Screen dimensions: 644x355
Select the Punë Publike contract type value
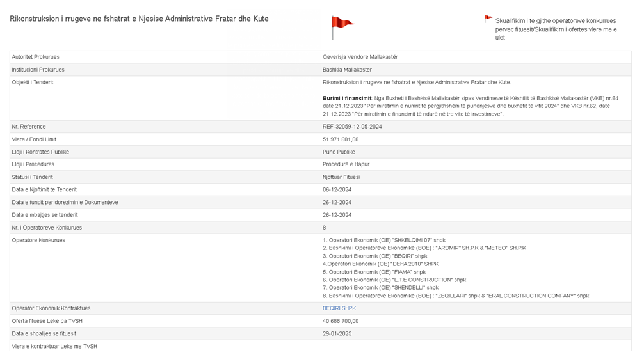coord(339,152)
